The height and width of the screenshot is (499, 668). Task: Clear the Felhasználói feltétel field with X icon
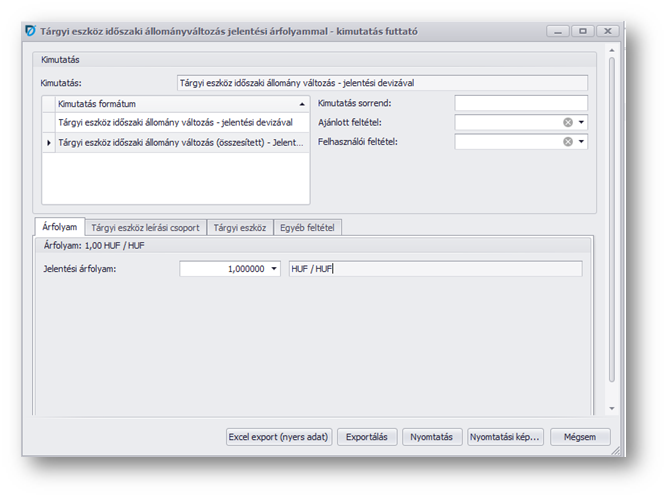[x=567, y=142]
